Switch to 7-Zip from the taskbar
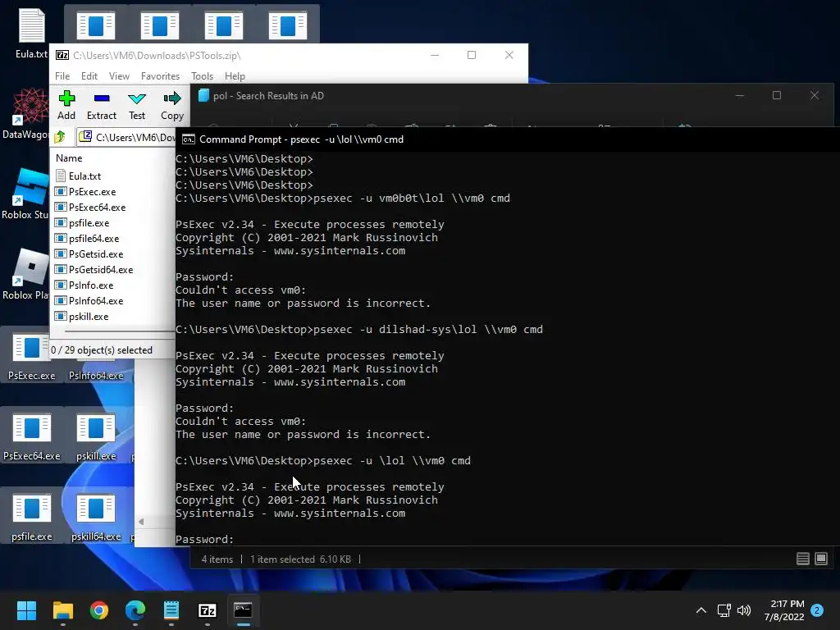The width and height of the screenshot is (840, 630). [208, 610]
